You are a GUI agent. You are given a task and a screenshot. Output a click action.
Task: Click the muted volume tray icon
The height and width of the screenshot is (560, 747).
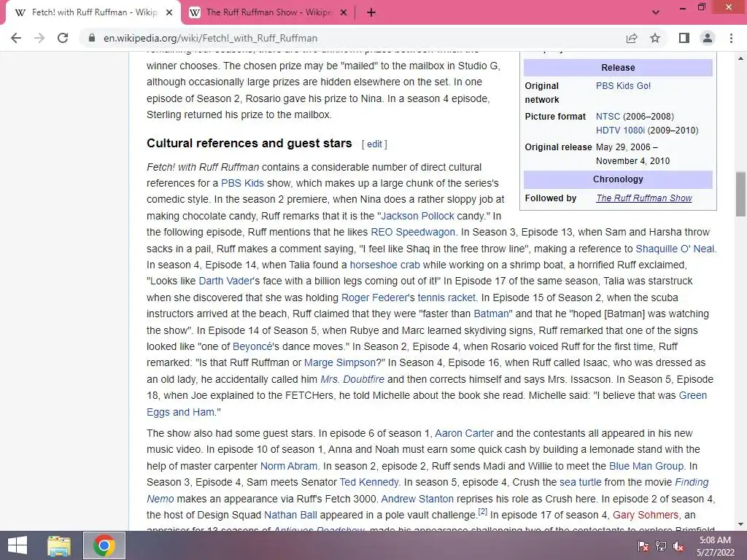tap(678, 546)
